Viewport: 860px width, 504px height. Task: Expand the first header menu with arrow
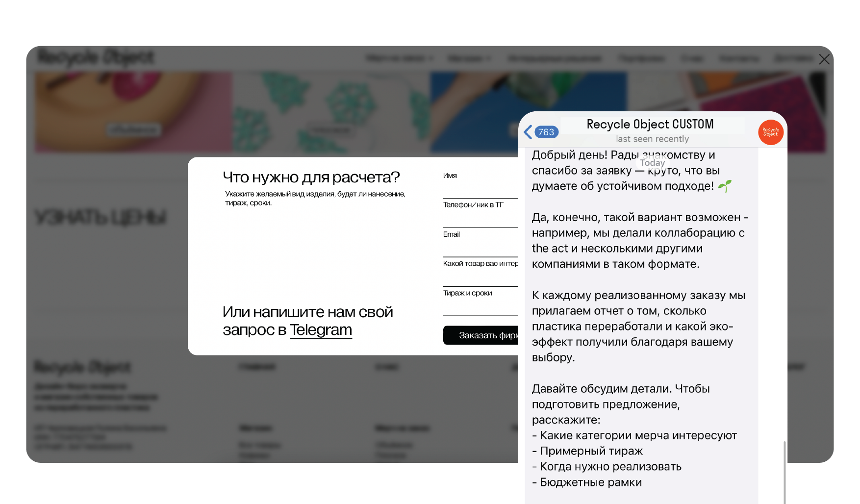tap(399, 58)
